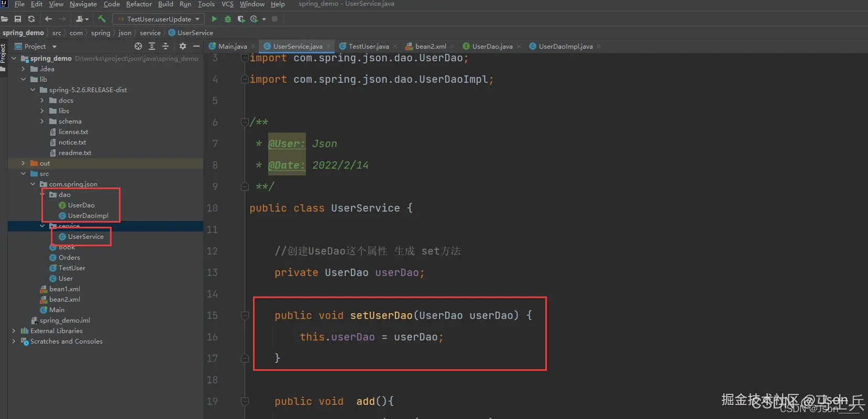Open the File menu
Screen dimensions: 868x419
tap(19, 4)
